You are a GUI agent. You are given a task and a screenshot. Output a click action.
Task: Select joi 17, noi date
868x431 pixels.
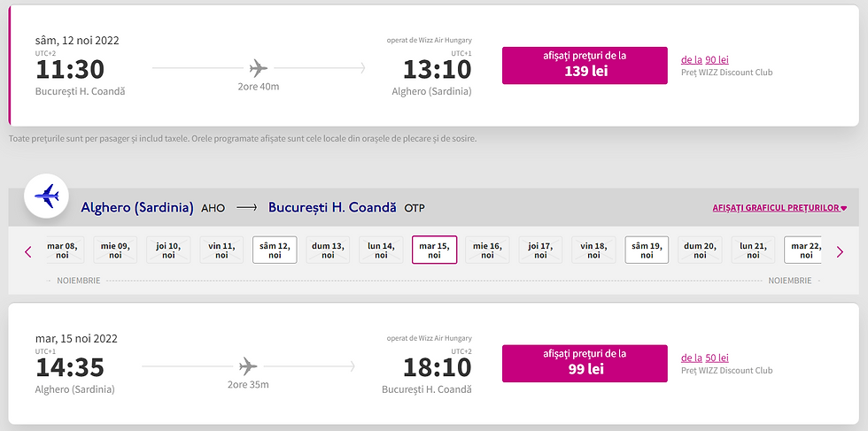(540, 250)
